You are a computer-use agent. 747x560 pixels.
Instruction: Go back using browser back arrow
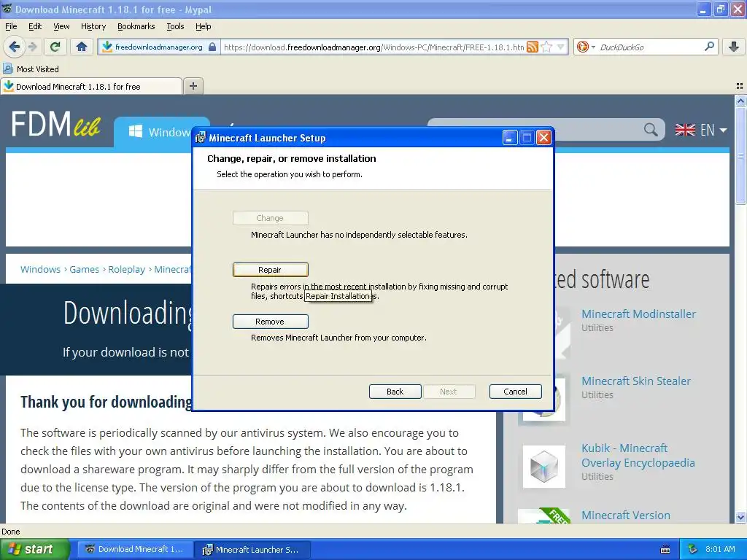pyautogui.click(x=14, y=47)
